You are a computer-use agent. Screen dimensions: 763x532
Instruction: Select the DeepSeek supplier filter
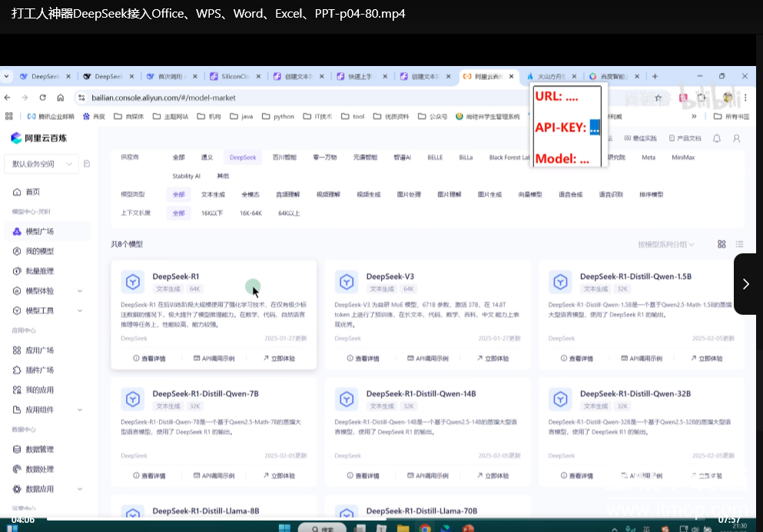[243, 157]
